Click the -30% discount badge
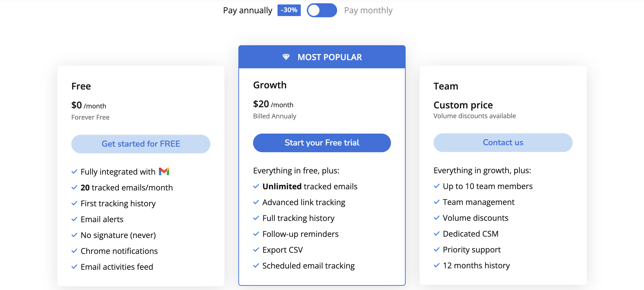 [x=289, y=10]
